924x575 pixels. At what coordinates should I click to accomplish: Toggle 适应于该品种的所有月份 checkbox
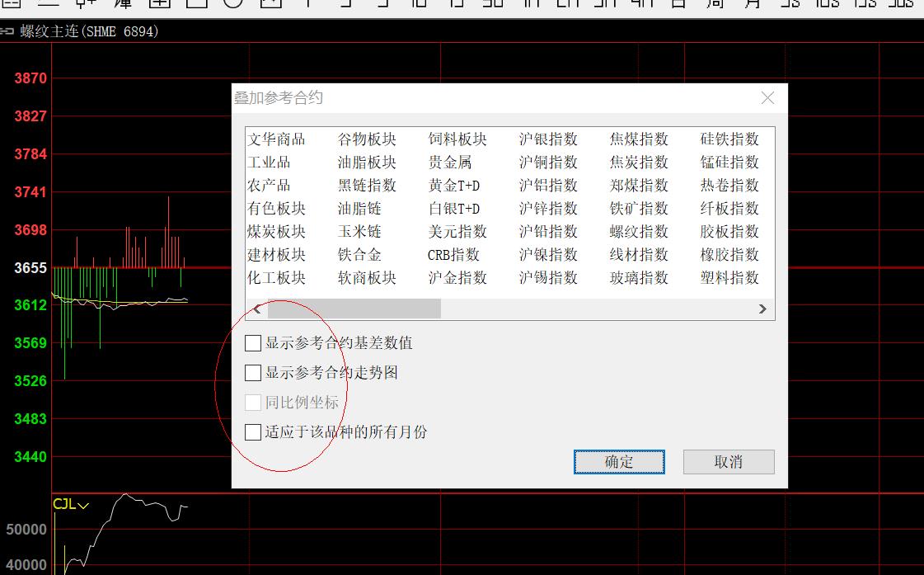click(x=254, y=432)
